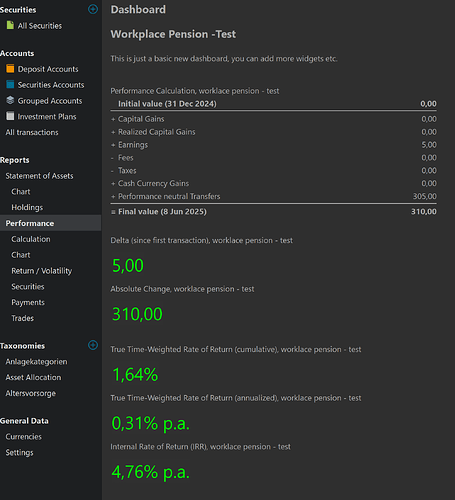455x500 pixels.
Task: Open the Asset Allocation taxonomy
Action: coord(33,377)
